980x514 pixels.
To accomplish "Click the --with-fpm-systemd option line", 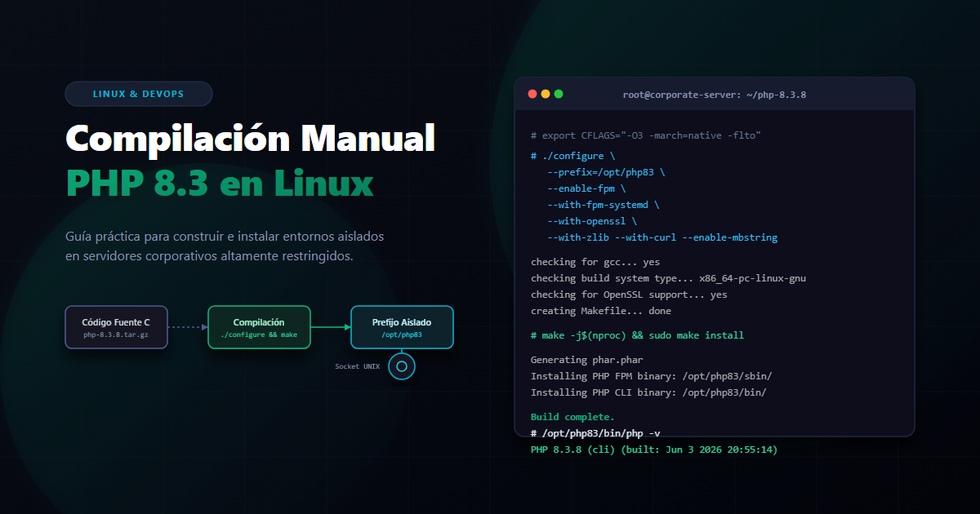I will (603, 205).
